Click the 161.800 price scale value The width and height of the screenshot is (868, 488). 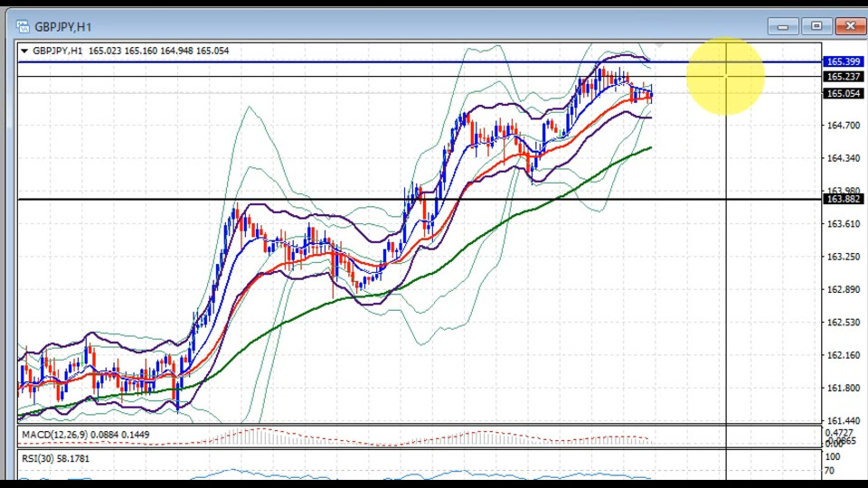tap(844, 389)
